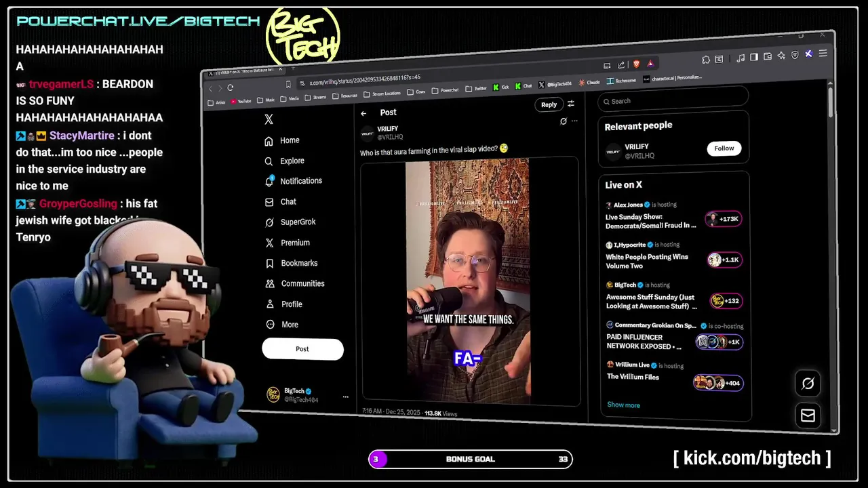
Task: Click the VRILIFY author name on post
Action: [388, 129]
